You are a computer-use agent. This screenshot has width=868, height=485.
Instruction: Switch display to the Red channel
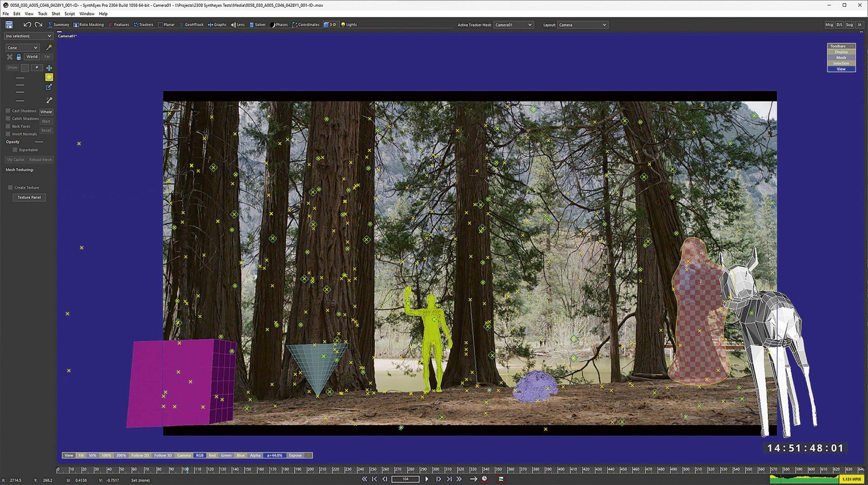click(212, 455)
